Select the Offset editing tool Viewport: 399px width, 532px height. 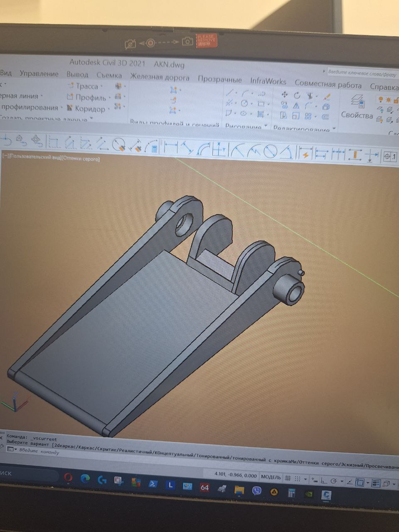coord(325,117)
